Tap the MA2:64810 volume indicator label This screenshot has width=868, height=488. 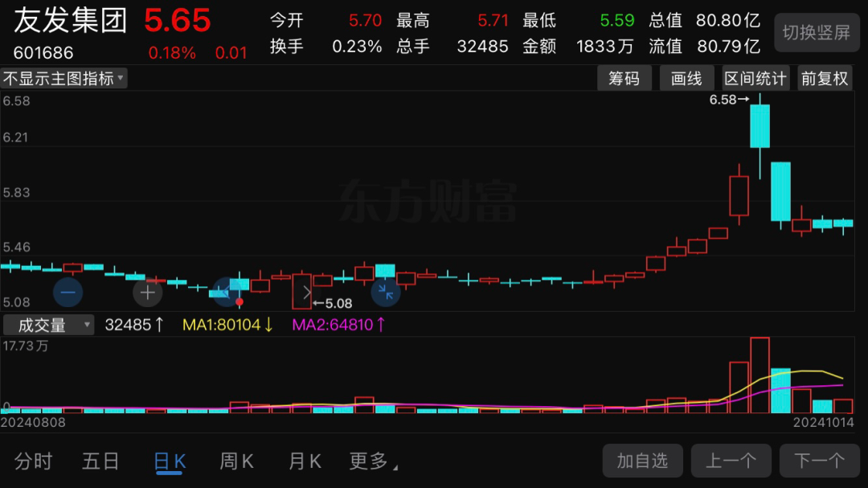(338, 325)
